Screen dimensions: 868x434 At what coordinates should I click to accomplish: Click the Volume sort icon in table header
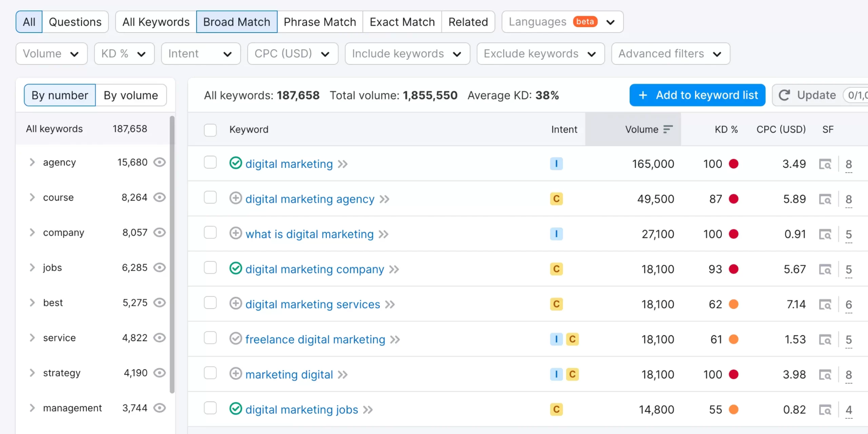point(668,129)
